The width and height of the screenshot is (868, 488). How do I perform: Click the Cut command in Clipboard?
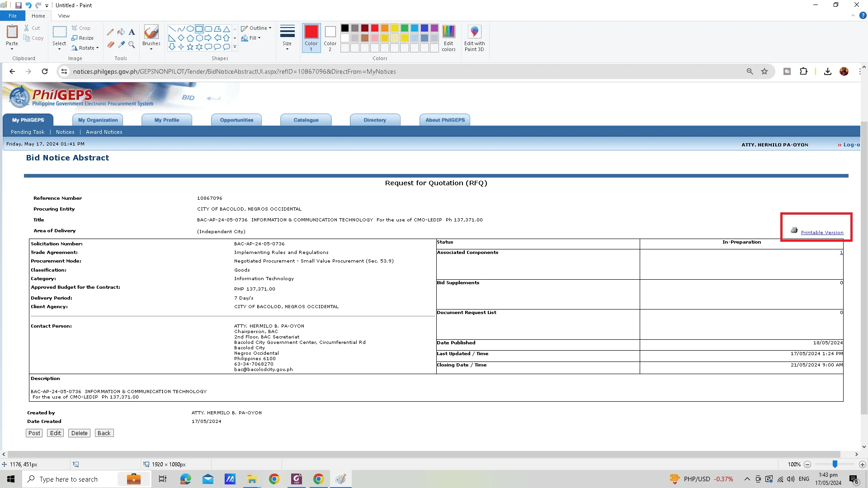(x=32, y=28)
